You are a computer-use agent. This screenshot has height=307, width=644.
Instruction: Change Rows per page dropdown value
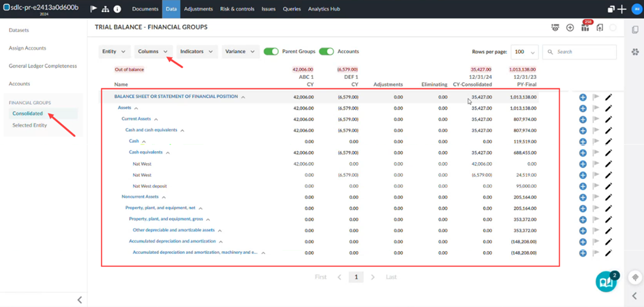[524, 52]
